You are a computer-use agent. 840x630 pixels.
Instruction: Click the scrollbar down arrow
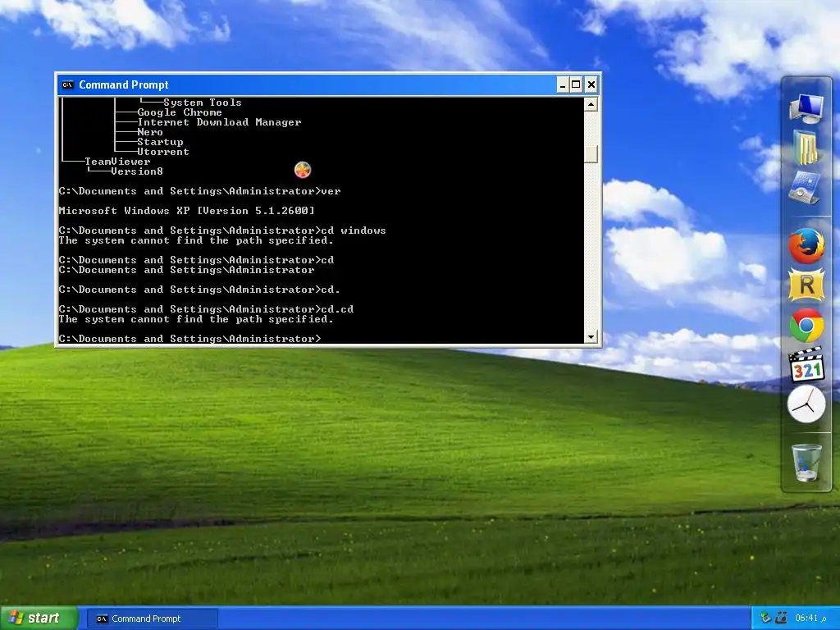point(591,336)
